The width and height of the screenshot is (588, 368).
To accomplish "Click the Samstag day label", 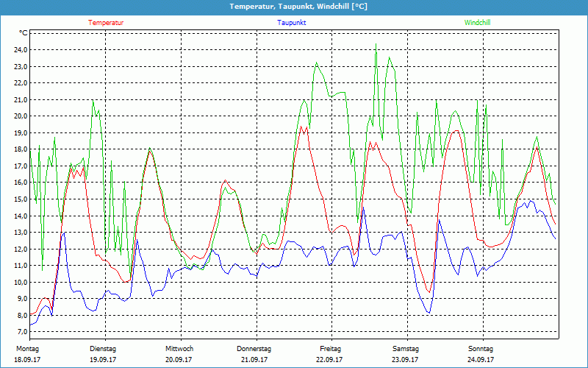I will (x=406, y=349).
